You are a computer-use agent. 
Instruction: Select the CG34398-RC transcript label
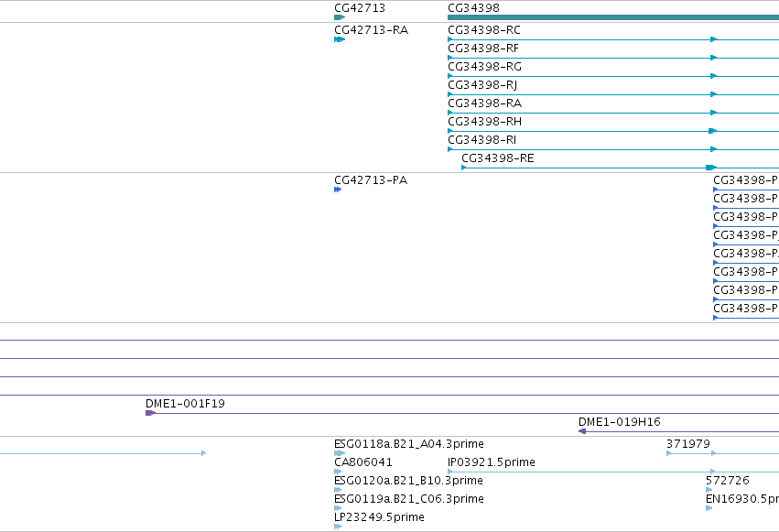pos(484,30)
